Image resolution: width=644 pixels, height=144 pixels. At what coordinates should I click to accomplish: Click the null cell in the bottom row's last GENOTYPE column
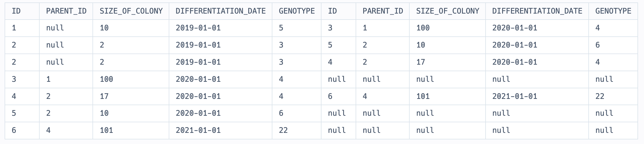604,130
